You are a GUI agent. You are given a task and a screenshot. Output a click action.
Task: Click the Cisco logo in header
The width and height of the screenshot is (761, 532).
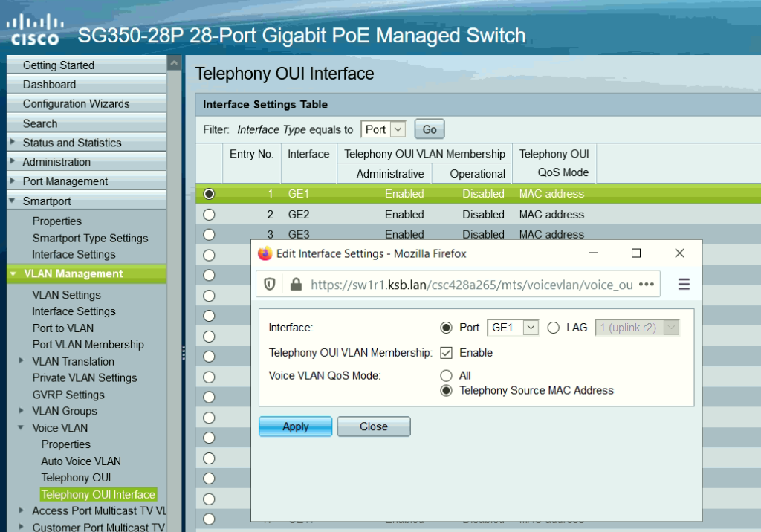pyautogui.click(x=33, y=30)
